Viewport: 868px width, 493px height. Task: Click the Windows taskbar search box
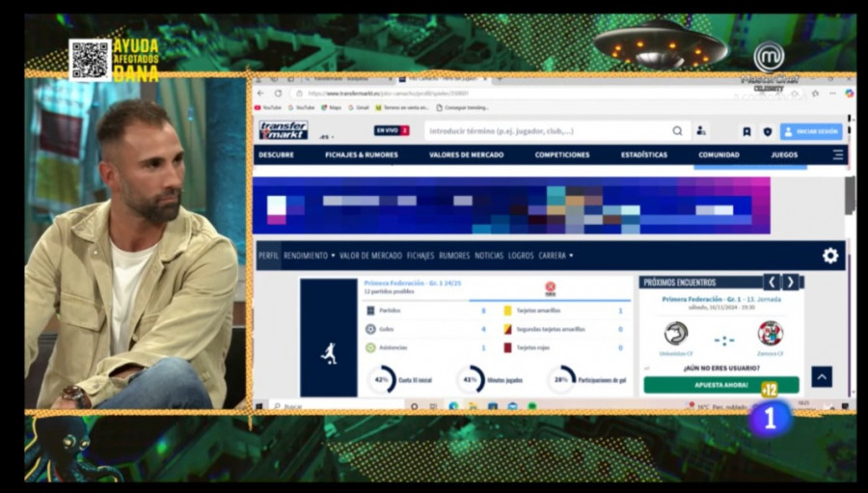[x=338, y=406]
